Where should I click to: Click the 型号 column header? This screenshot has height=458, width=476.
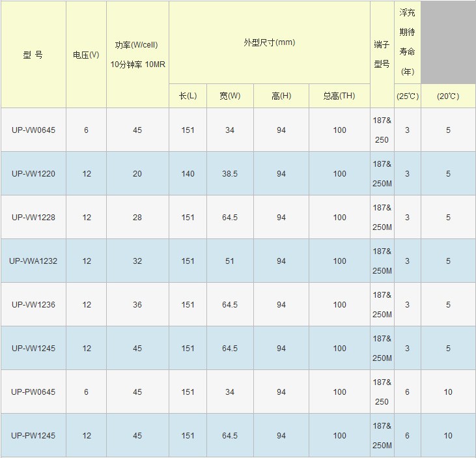33,55
